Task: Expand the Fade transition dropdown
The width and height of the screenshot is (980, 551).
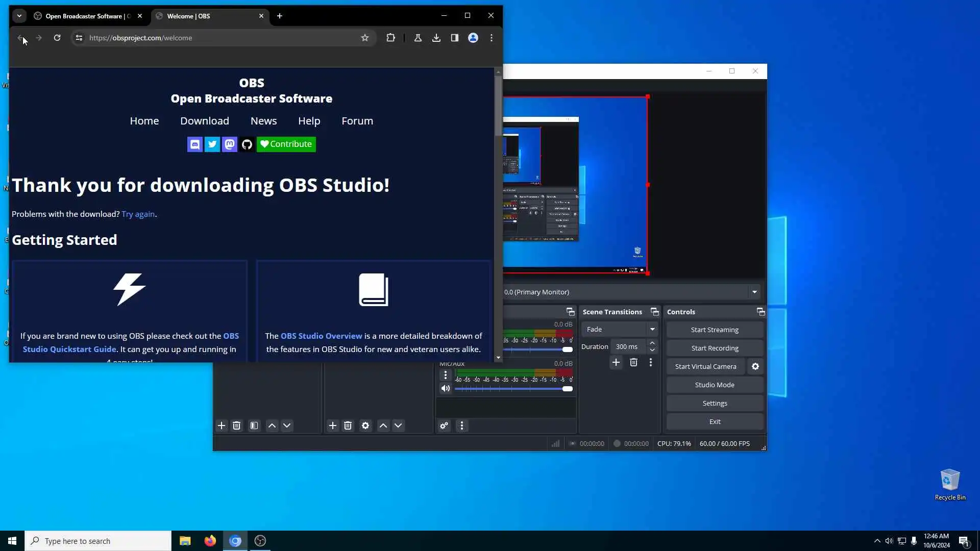Action: point(652,329)
